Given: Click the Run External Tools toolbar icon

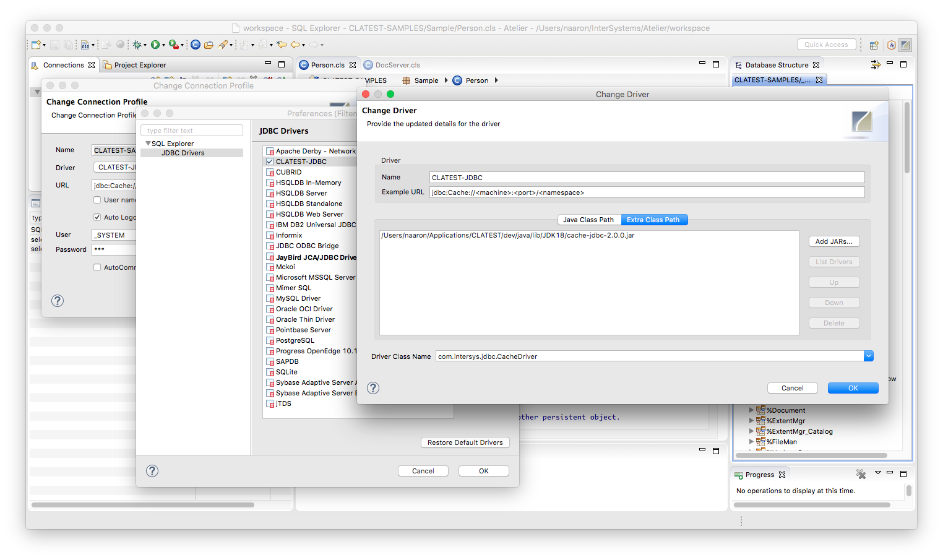Looking at the screenshot, I should (x=174, y=45).
